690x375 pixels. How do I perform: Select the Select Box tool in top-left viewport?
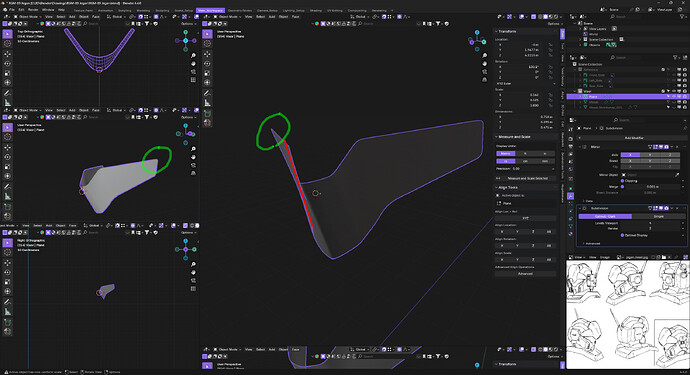tap(7, 34)
